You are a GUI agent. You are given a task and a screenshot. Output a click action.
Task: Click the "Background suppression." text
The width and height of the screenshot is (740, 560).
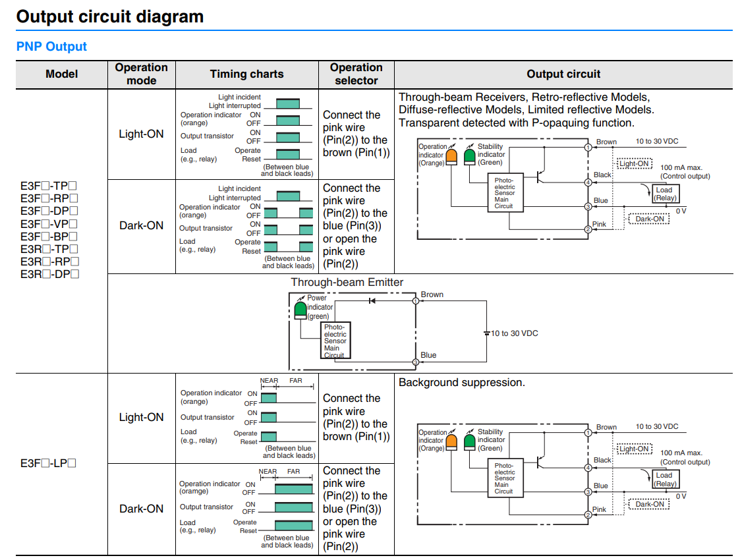[x=461, y=382]
